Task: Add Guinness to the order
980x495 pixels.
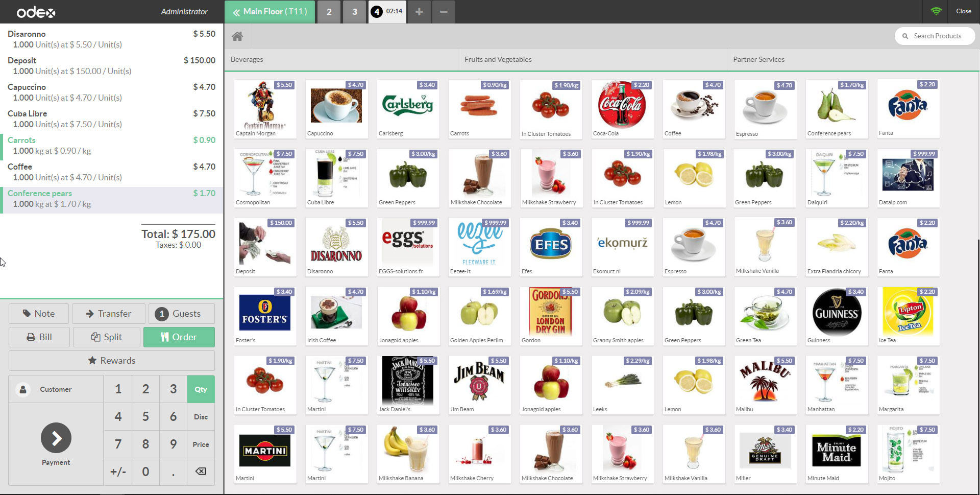Action: (837, 316)
